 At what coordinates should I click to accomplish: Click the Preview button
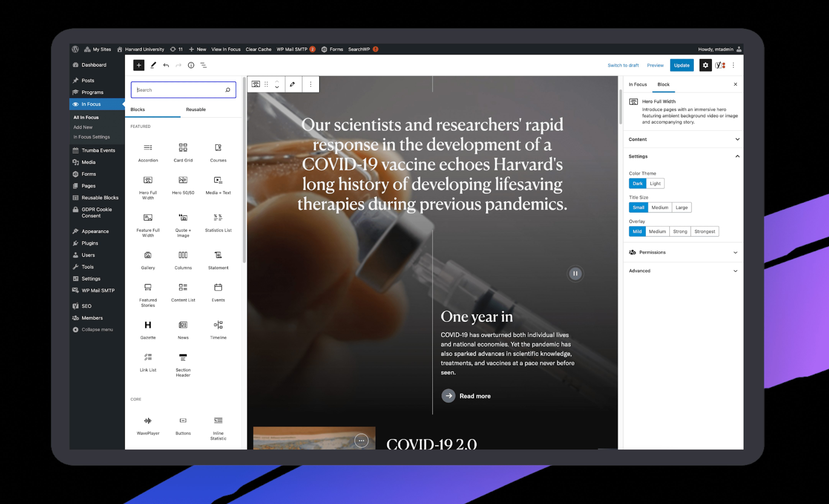click(655, 65)
